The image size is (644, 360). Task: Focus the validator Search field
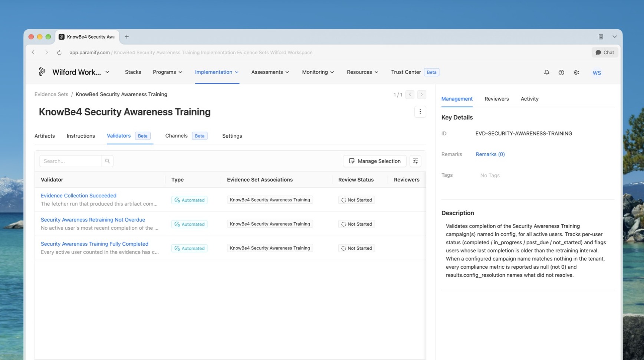(x=70, y=161)
